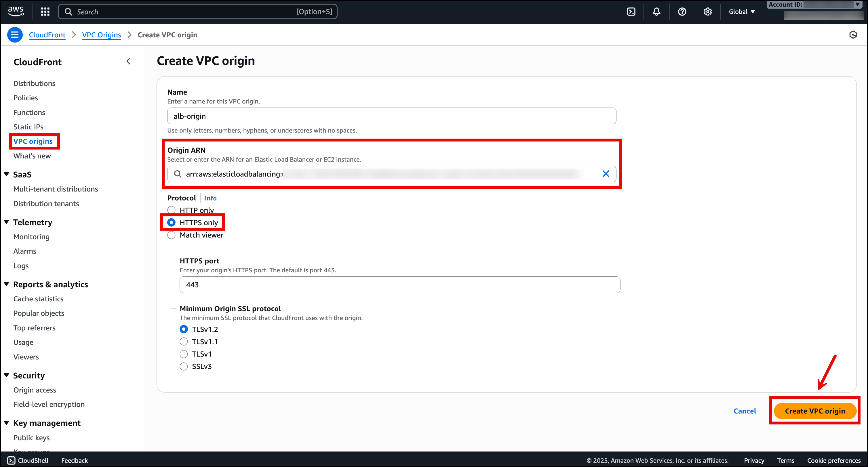
Task: Select TLSv1.1 as minimum SSL protocol
Action: click(x=184, y=341)
